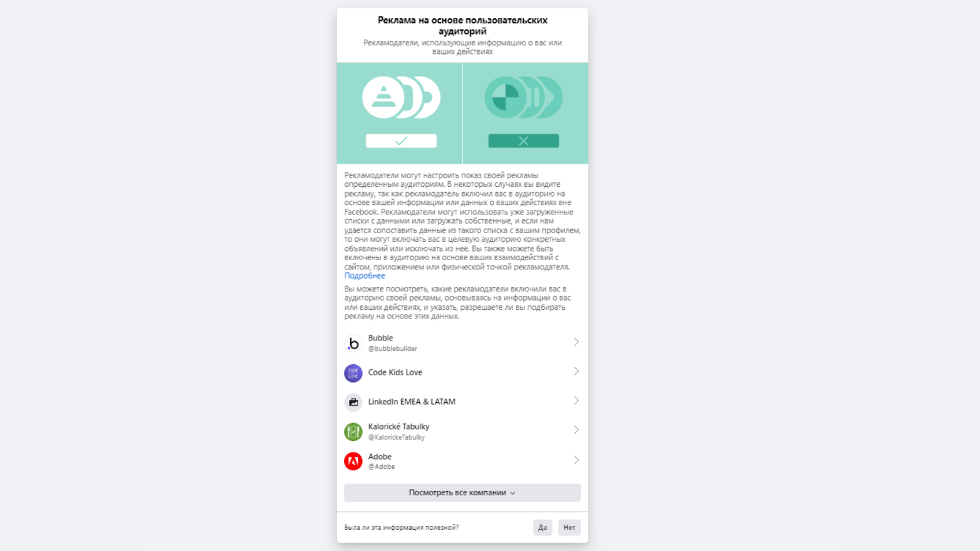The width and height of the screenshot is (980, 551).
Task: Answer Нет to feedback question
Action: [x=570, y=528]
